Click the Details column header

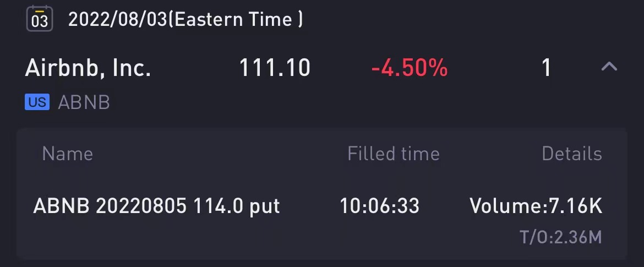pos(572,154)
